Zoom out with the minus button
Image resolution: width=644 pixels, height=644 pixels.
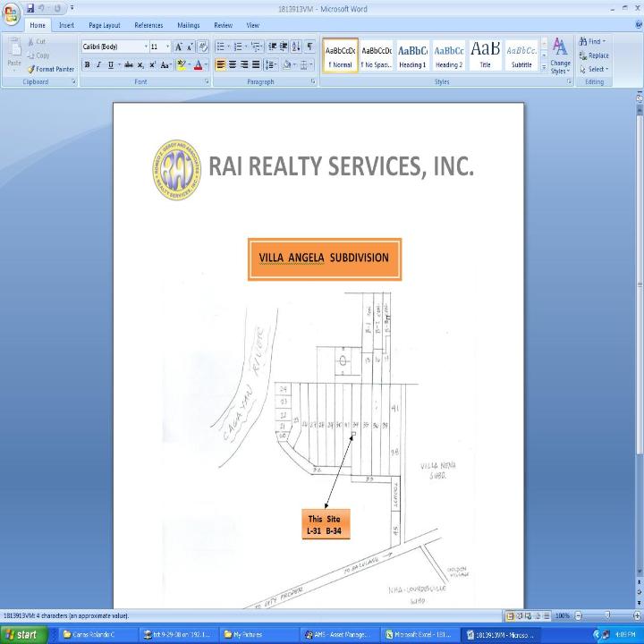tap(579, 615)
